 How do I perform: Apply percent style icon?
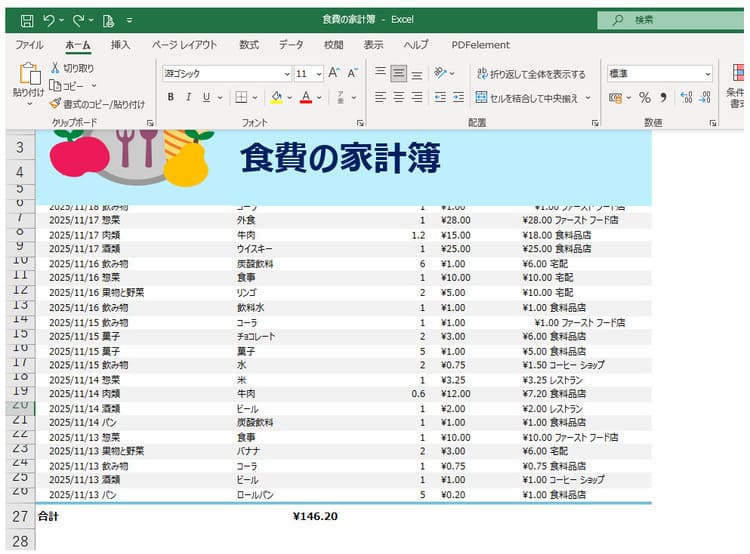[645, 98]
